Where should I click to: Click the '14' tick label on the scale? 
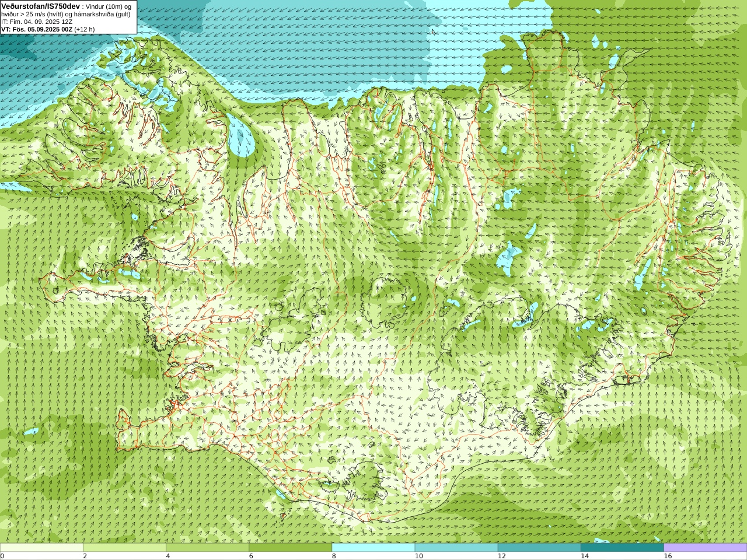(584, 556)
